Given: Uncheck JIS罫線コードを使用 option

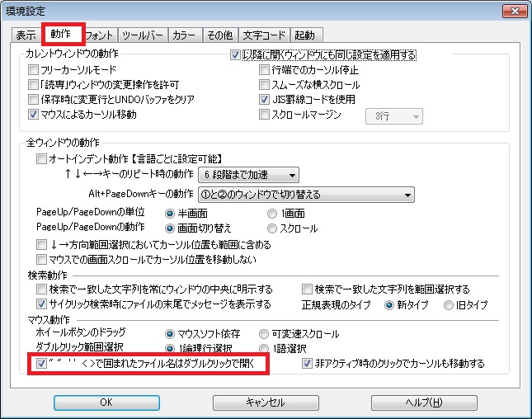Looking at the screenshot, I should [265, 100].
